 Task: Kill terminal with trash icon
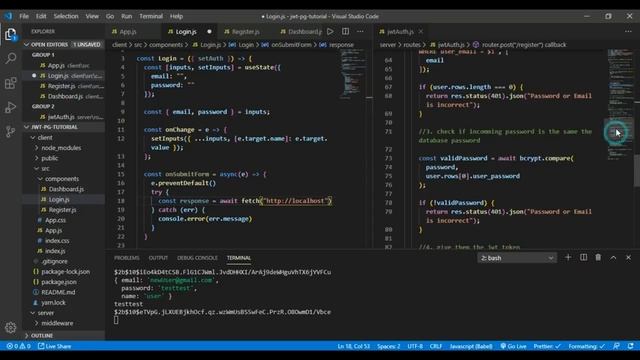point(598,258)
